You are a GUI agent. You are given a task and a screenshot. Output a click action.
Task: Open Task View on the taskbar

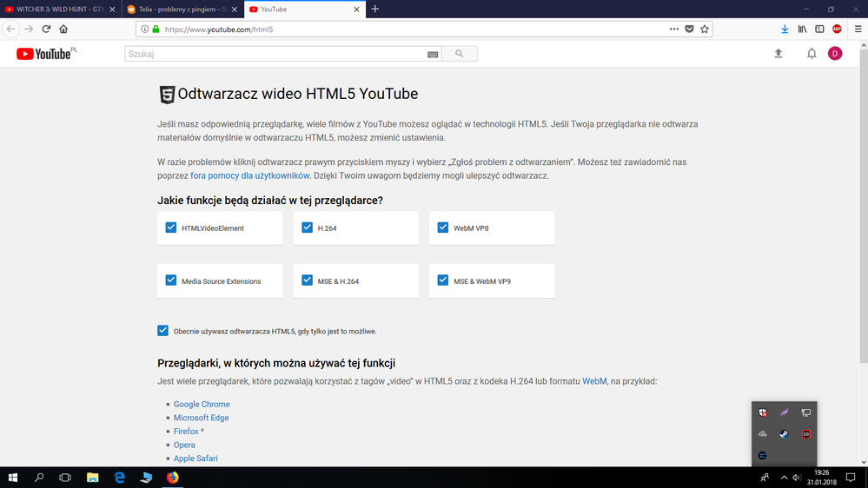pos(65,478)
